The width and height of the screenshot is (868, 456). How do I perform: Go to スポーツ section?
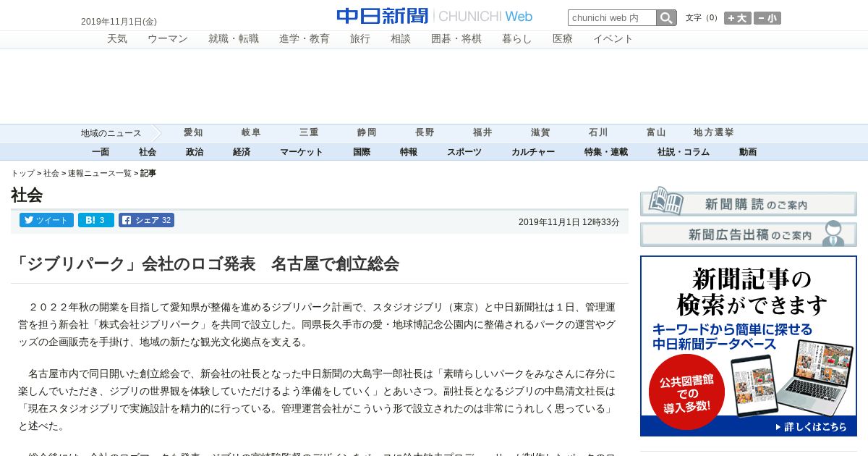click(464, 152)
